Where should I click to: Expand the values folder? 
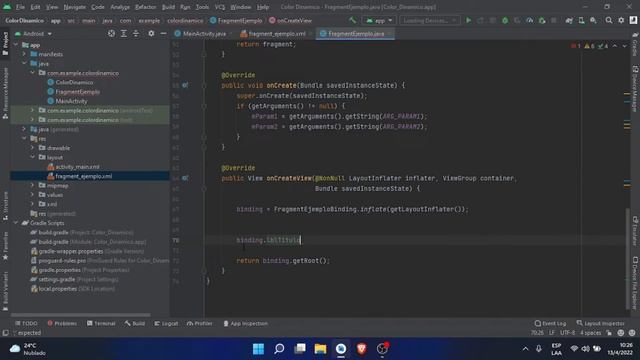pyautogui.click(x=32, y=195)
